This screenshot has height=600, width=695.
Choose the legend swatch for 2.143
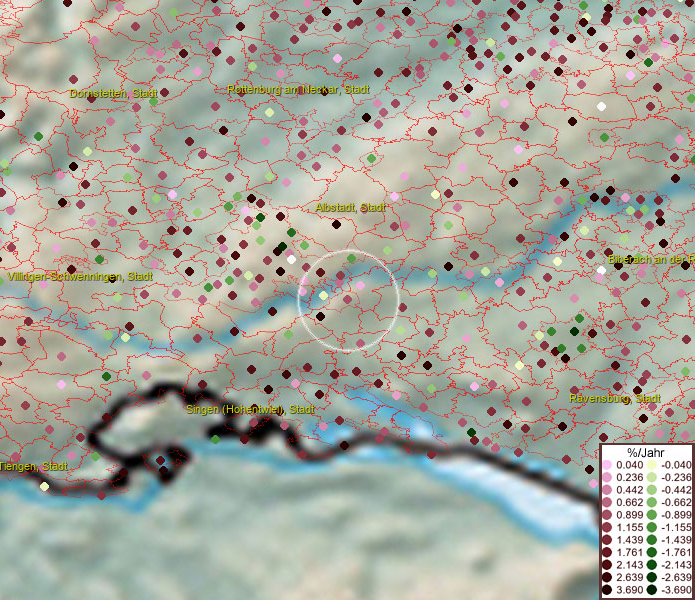pyautogui.click(x=607, y=565)
